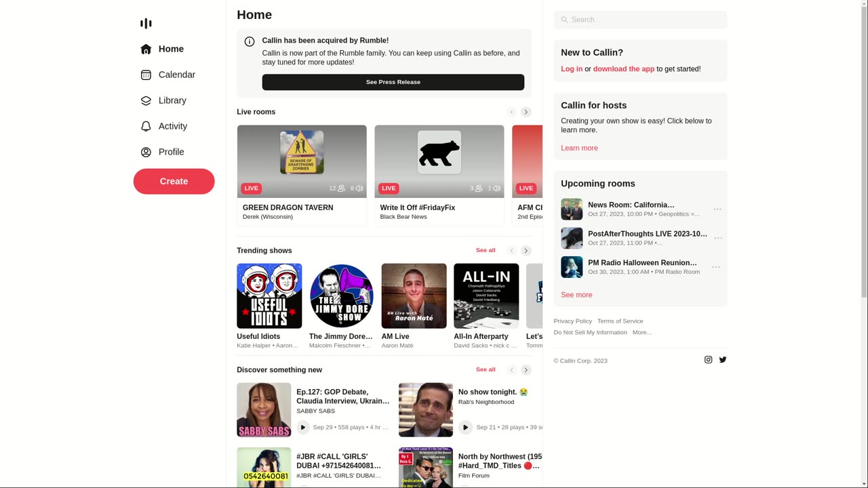Click the download the app link
The width and height of the screenshot is (868, 488).
pyautogui.click(x=624, y=69)
